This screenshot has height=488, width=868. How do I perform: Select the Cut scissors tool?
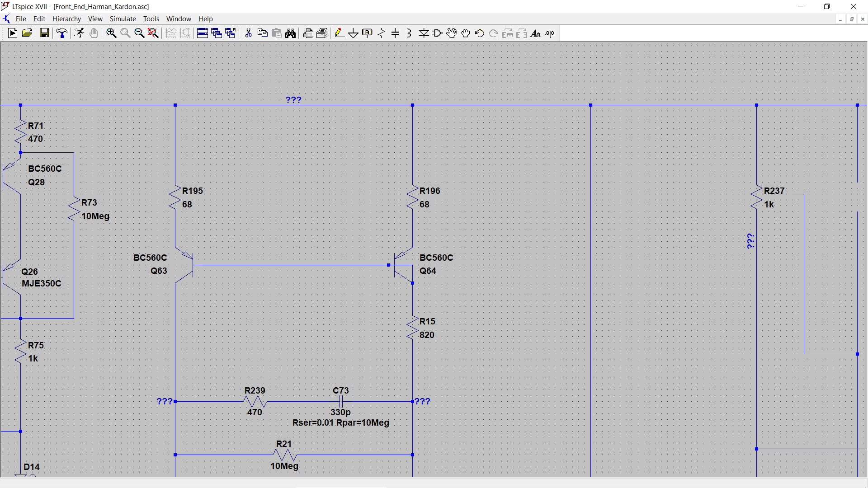coord(248,33)
